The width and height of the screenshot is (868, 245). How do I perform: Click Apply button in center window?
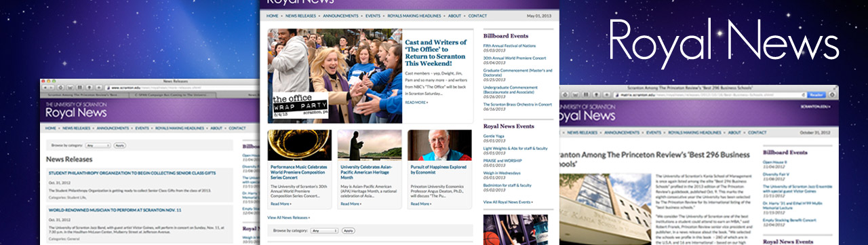(349, 231)
